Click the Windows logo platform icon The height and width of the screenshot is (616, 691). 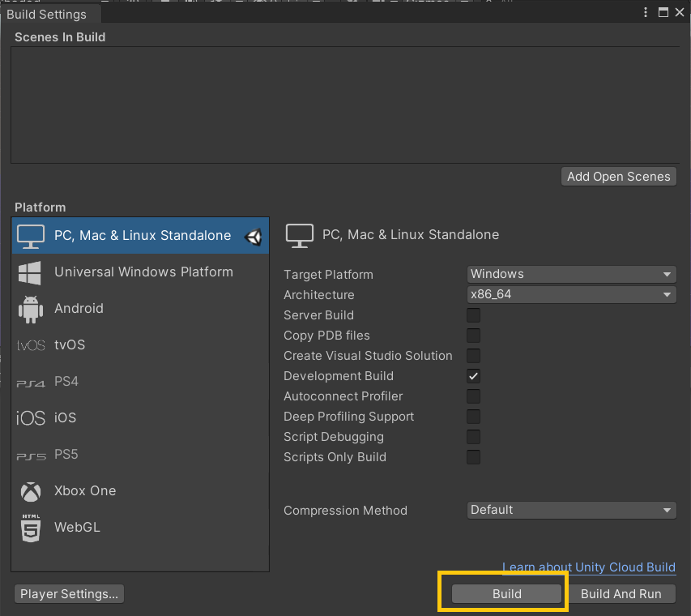coord(30,272)
